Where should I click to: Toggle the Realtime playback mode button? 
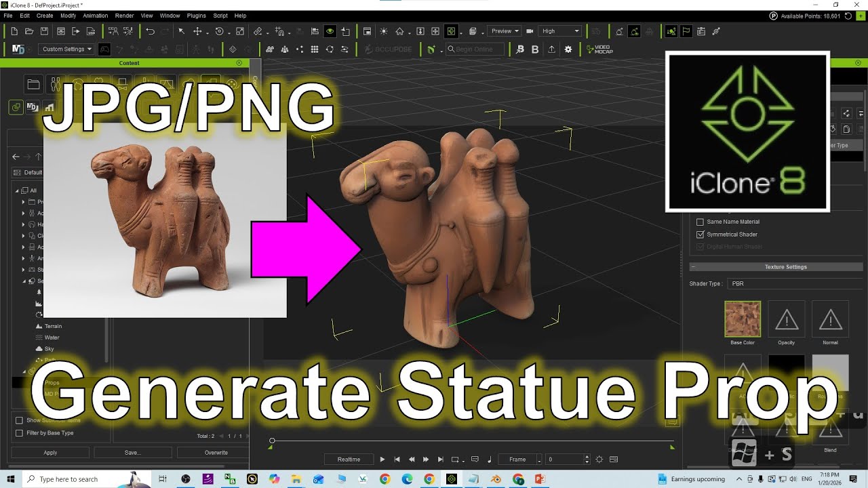click(349, 460)
